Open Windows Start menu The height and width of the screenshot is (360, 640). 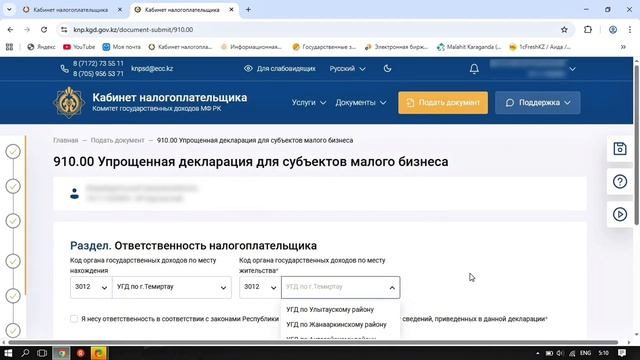point(8,353)
